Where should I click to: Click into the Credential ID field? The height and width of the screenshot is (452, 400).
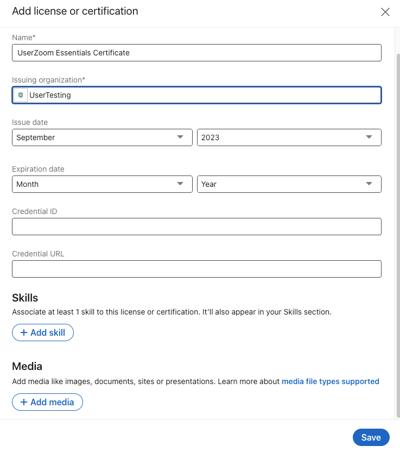pyautogui.click(x=197, y=227)
